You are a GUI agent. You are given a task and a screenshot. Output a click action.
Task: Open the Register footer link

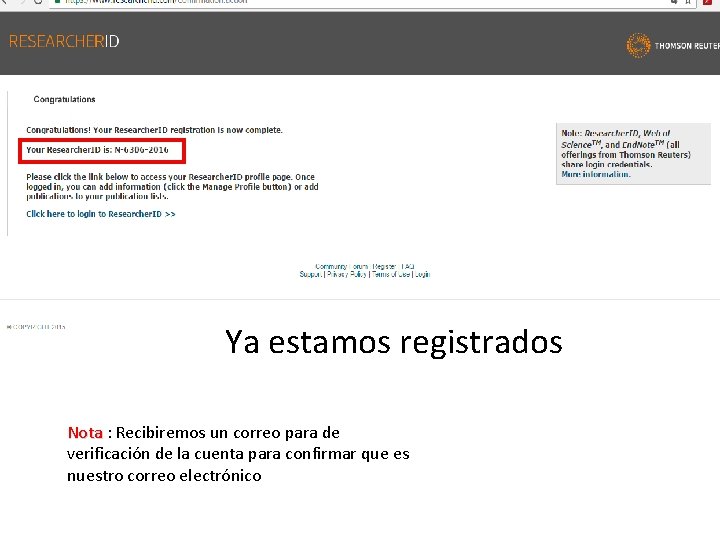click(x=384, y=266)
